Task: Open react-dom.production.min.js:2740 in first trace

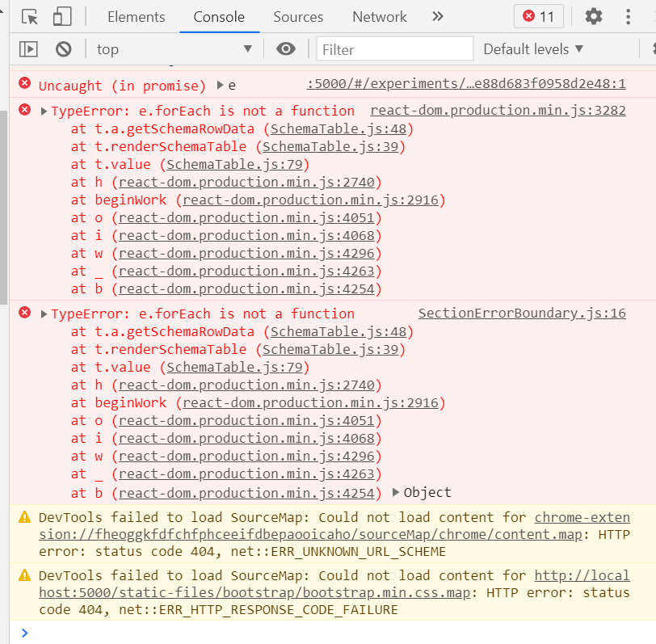Action: 247,182
